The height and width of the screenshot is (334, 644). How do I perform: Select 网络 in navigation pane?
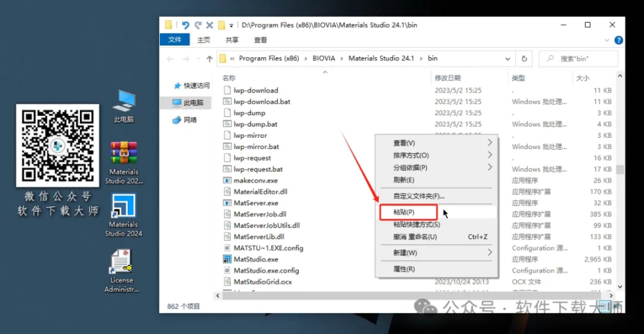pyautogui.click(x=185, y=120)
